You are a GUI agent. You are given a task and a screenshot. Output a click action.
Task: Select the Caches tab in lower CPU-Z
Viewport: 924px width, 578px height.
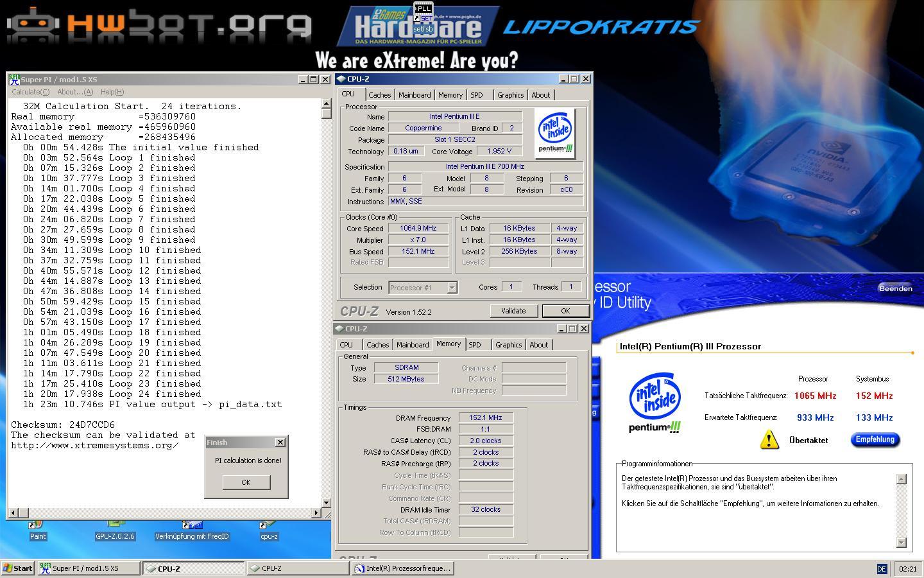378,345
